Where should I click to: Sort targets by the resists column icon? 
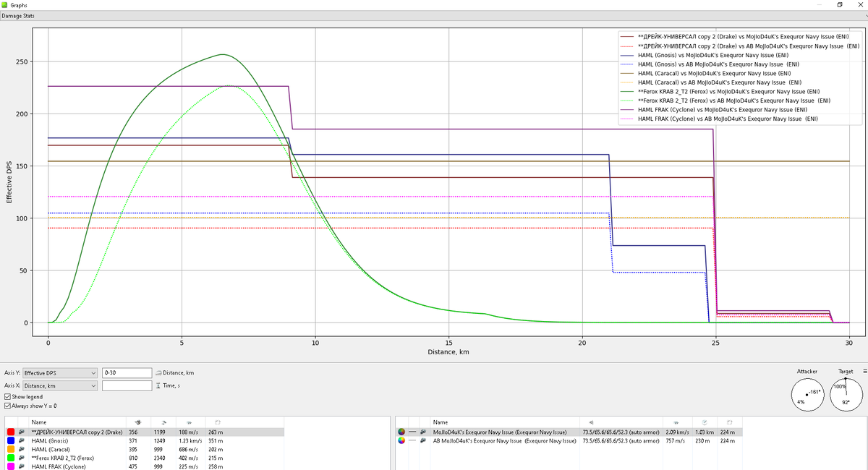tap(592, 422)
